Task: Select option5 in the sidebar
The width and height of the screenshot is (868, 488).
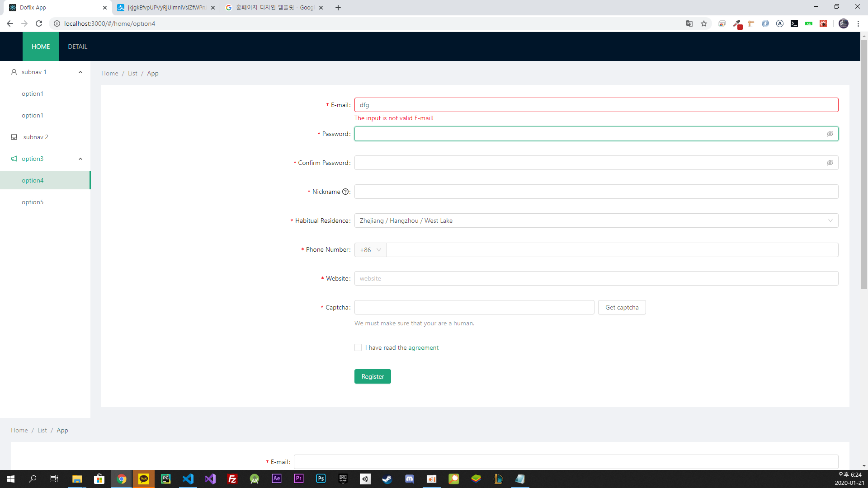Action: (33, 202)
